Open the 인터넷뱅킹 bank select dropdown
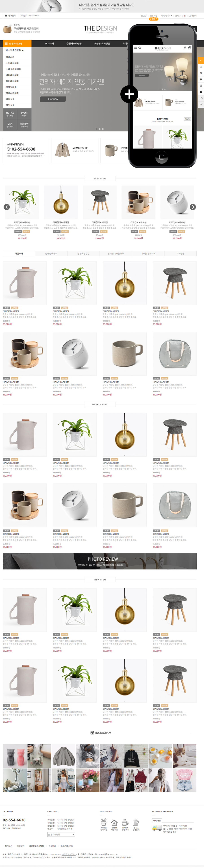Viewport: 204px width, 868px height. [61, 834]
